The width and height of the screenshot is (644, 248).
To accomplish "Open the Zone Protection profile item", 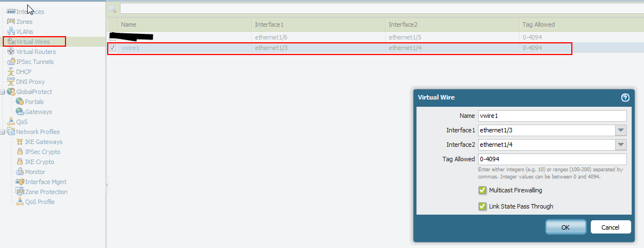I will [46, 192].
